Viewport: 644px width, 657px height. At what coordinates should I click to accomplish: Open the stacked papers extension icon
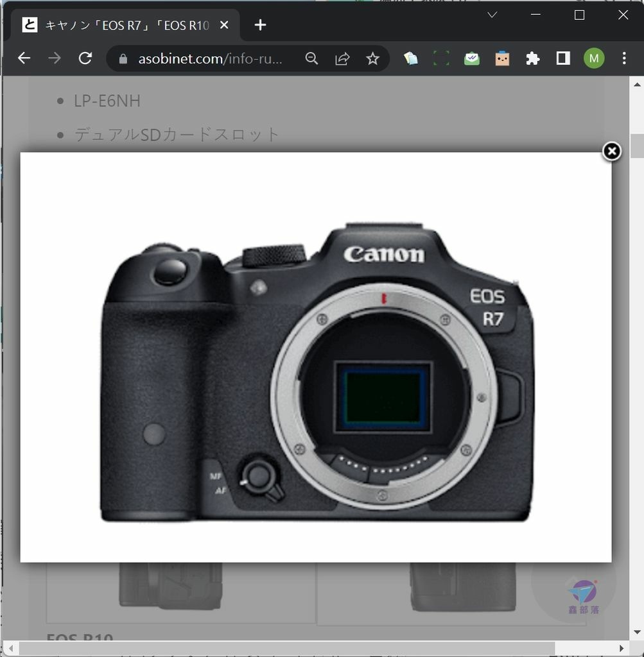(411, 58)
